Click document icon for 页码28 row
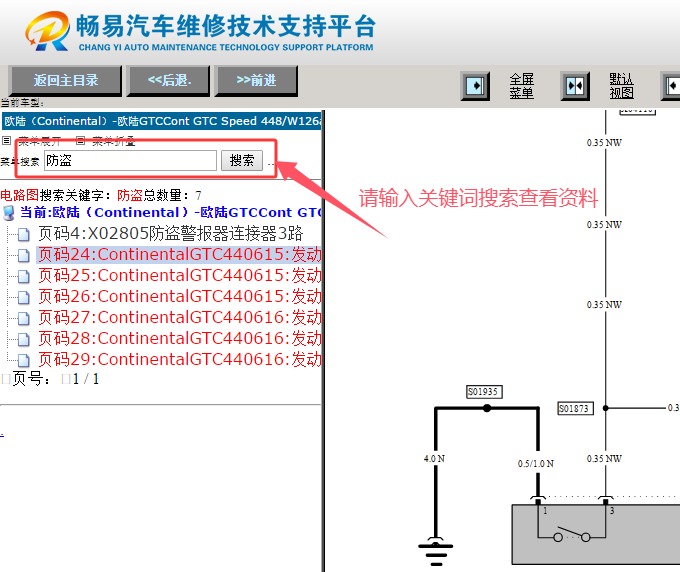The height and width of the screenshot is (572, 680). (23, 339)
